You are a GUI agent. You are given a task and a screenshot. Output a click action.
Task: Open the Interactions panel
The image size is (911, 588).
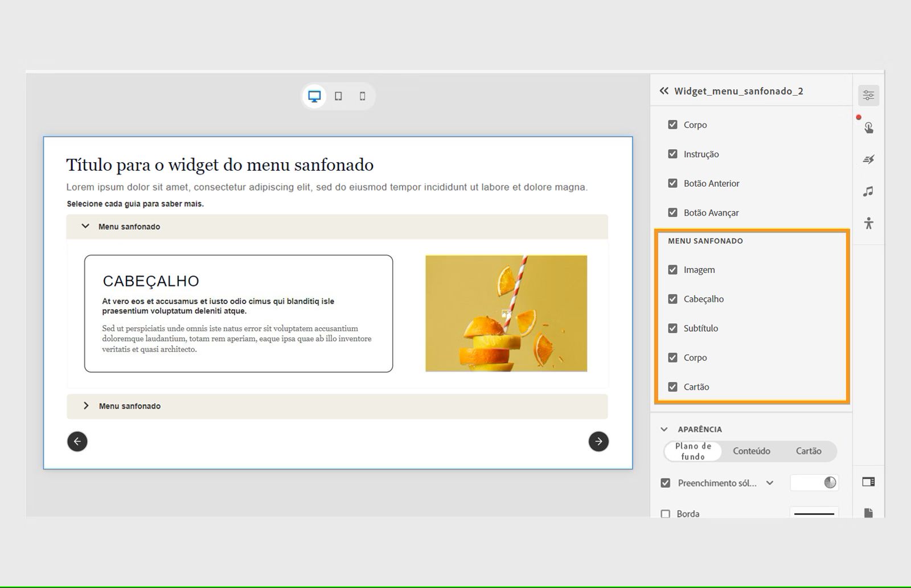pyautogui.click(x=868, y=128)
